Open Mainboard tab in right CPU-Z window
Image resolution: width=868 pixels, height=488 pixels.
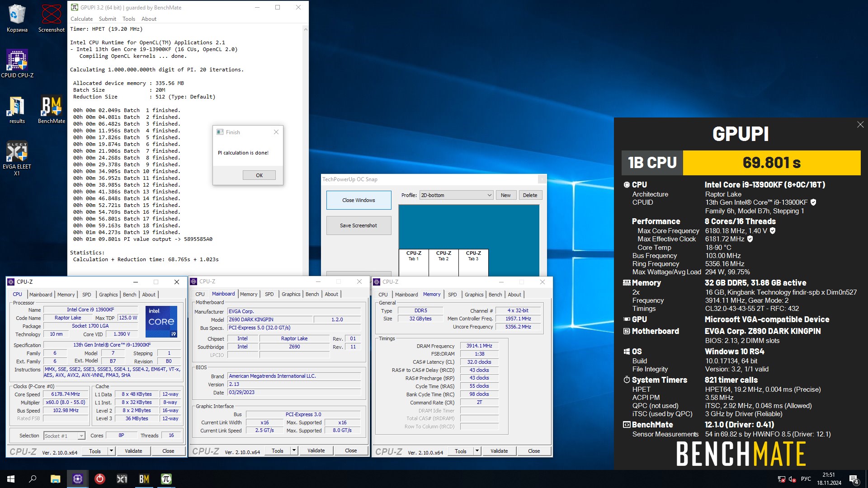[406, 295]
